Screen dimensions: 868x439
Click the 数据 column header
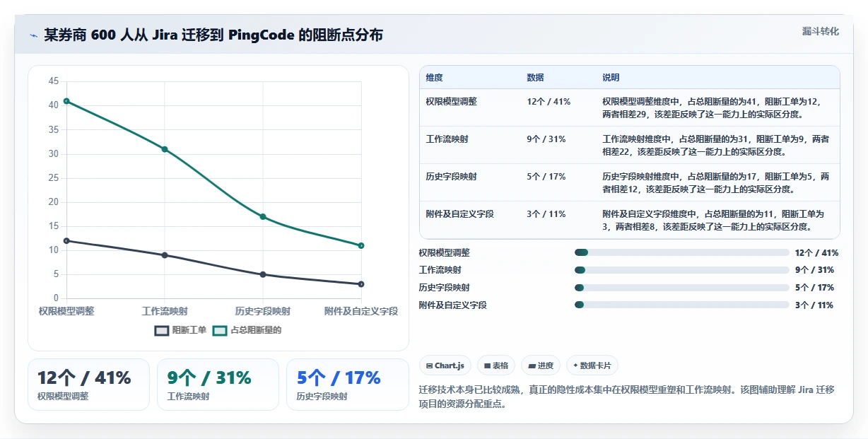[536, 78]
